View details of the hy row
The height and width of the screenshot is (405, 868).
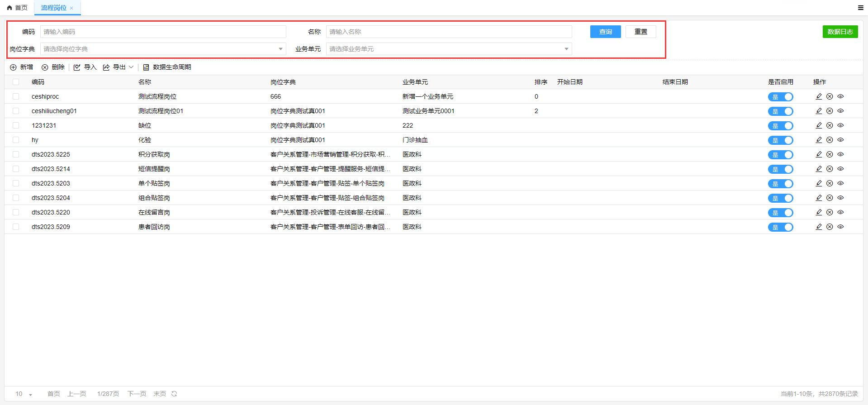pyautogui.click(x=840, y=140)
